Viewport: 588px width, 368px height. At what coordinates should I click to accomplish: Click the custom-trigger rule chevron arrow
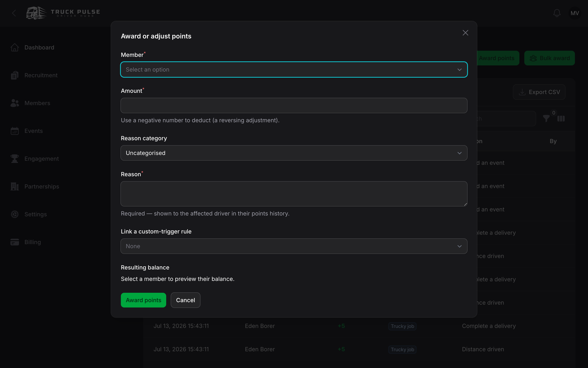click(459, 246)
